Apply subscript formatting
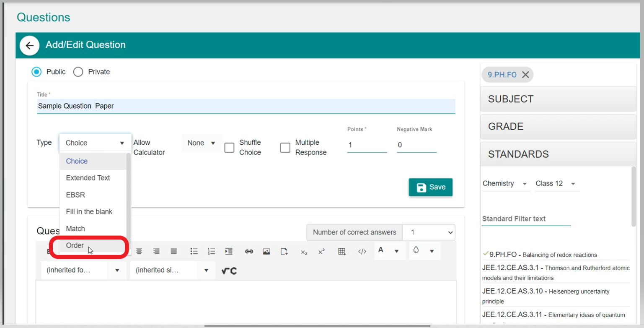Image resolution: width=644 pixels, height=328 pixels. (304, 252)
